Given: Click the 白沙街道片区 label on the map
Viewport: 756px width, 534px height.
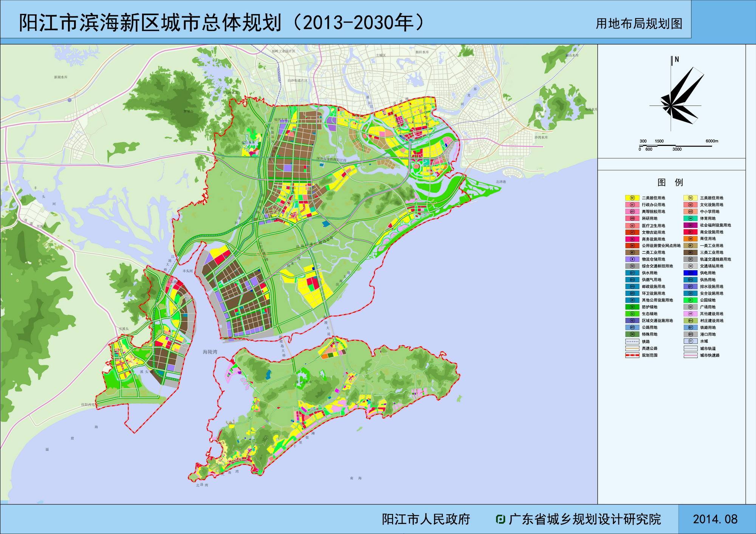Looking at the screenshot, I should [x=297, y=80].
